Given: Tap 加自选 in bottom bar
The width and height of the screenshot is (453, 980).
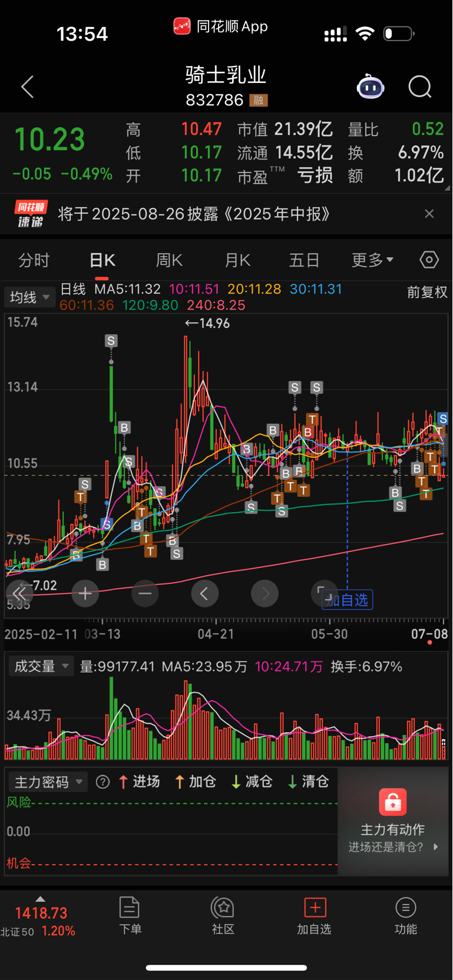Looking at the screenshot, I should coord(315,916).
